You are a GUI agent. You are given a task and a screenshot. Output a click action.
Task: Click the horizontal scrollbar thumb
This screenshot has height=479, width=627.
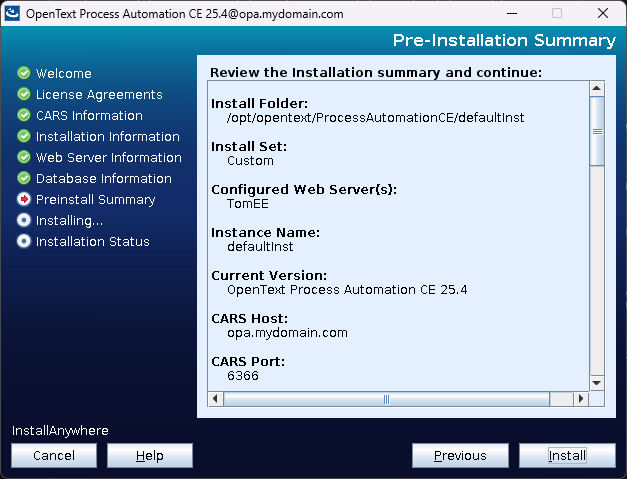(386, 399)
